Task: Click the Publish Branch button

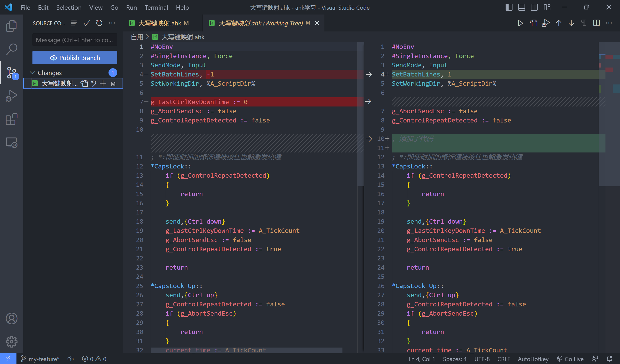Action: click(x=75, y=58)
